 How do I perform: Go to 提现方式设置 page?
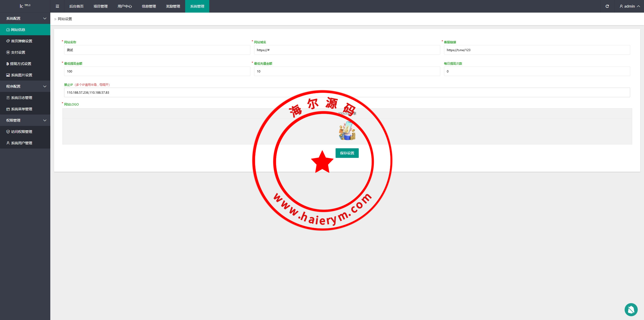[21, 64]
